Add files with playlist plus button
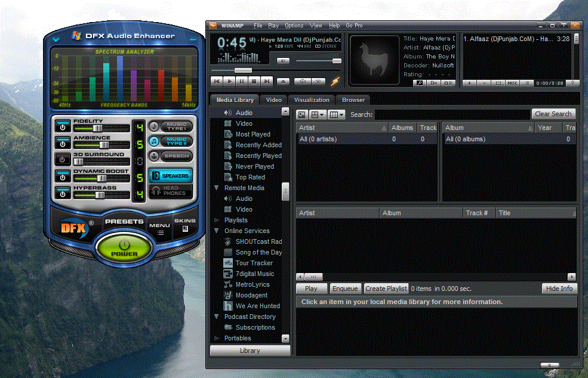Viewport: 588px width, 378px height. tap(469, 83)
